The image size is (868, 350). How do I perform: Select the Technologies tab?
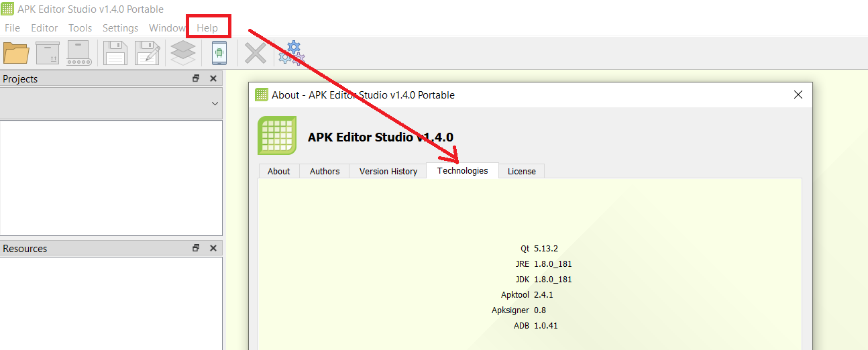(x=463, y=170)
